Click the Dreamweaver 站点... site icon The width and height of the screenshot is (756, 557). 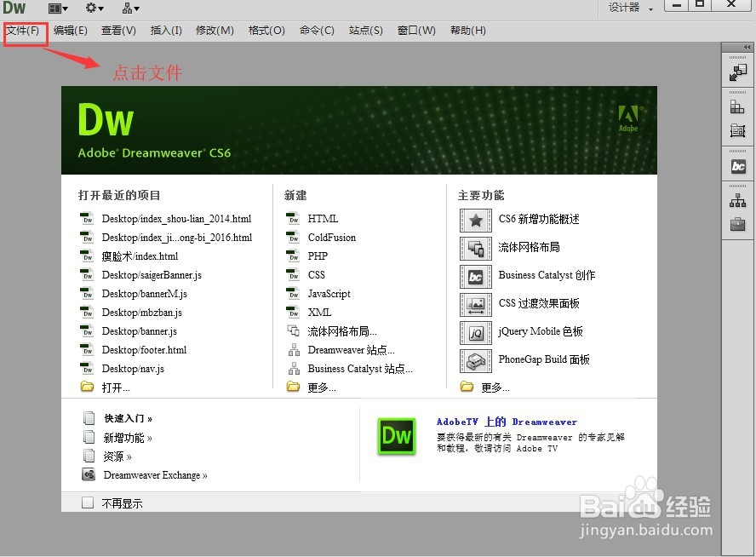(x=294, y=350)
